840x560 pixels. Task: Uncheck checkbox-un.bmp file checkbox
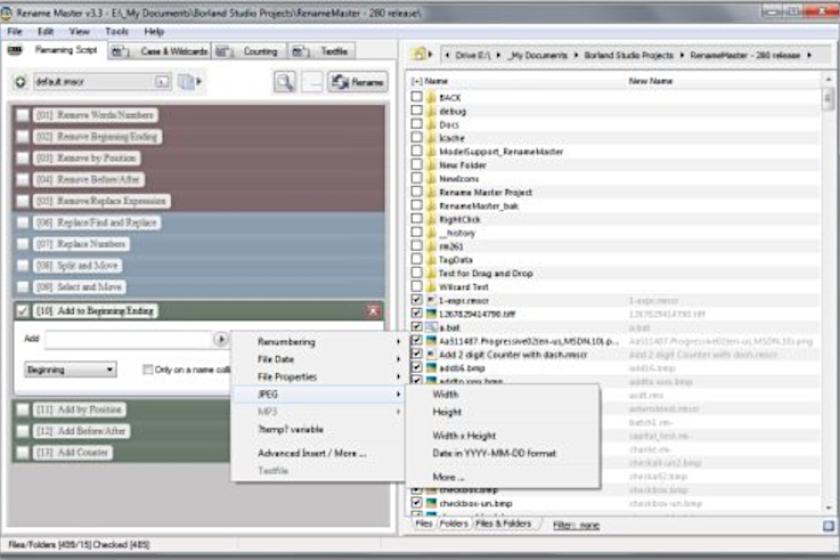click(416, 503)
